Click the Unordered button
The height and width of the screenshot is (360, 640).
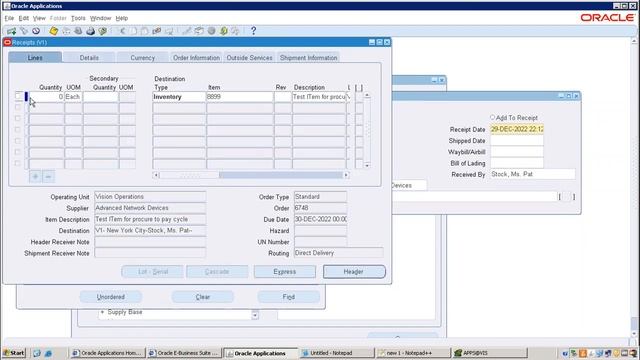tap(111, 297)
